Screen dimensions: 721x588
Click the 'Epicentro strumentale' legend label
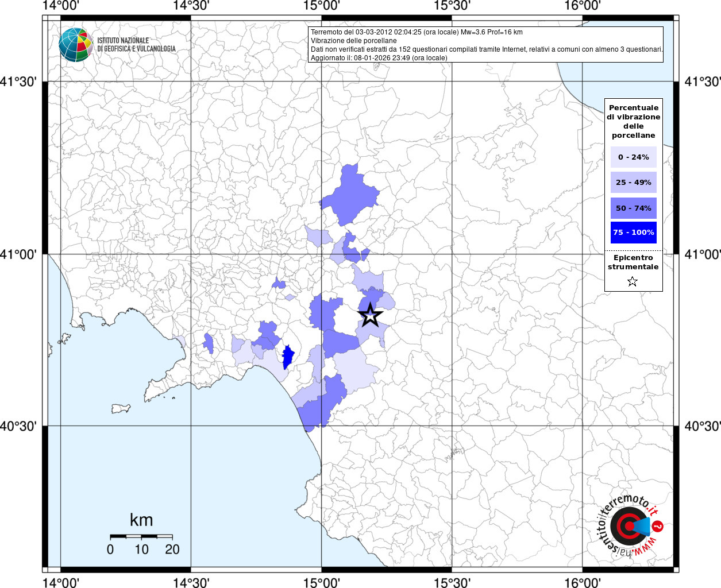[633, 262]
